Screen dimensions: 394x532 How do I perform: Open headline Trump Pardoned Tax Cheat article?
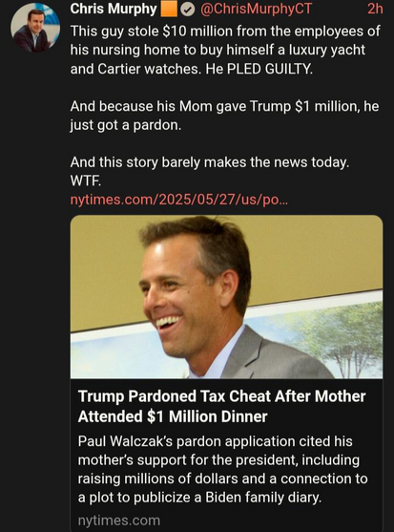pos(221,406)
